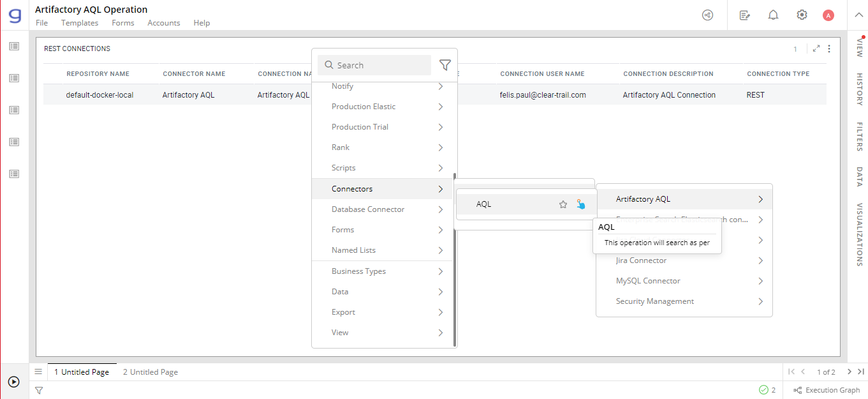Click the REPOSITORY NAME column header

(x=98, y=74)
